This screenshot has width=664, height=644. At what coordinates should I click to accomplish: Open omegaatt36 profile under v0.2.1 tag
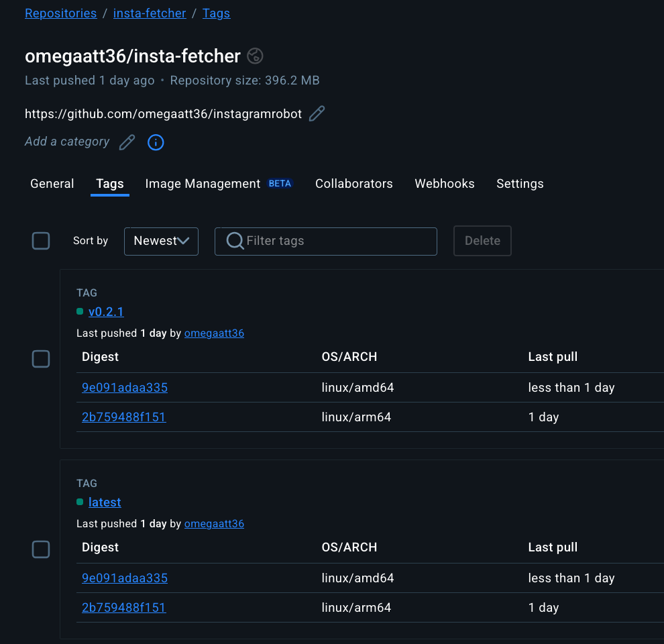tap(214, 333)
